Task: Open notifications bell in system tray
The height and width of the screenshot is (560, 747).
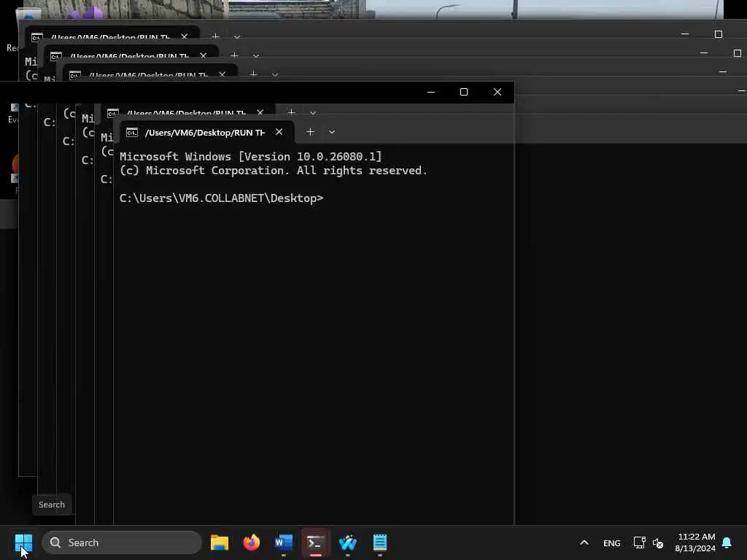Action: click(x=727, y=542)
